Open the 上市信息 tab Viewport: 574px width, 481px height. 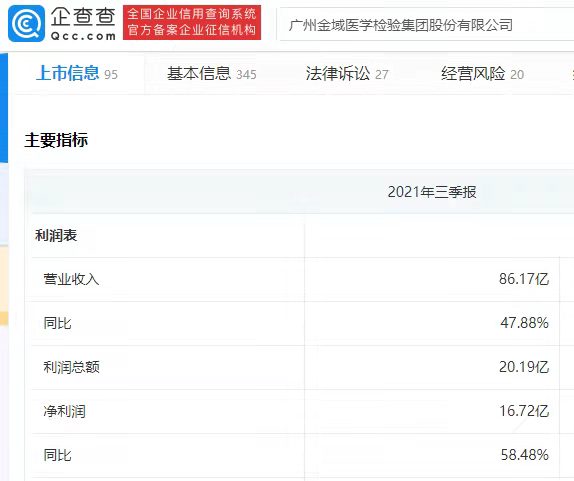[77, 73]
